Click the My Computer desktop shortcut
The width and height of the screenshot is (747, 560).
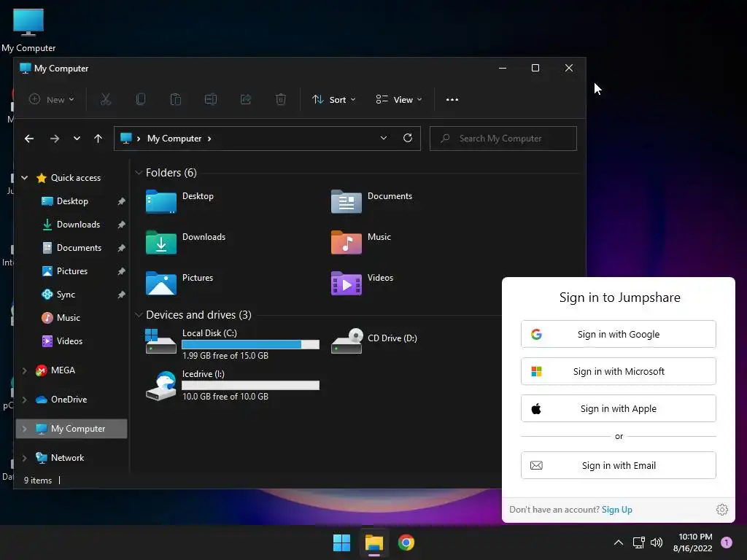[x=28, y=31]
